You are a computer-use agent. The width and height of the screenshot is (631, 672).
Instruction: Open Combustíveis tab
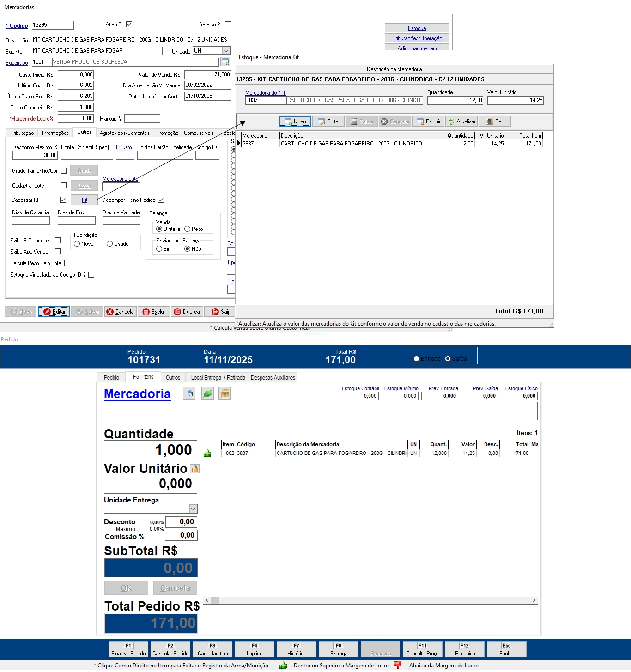click(199, 133)
